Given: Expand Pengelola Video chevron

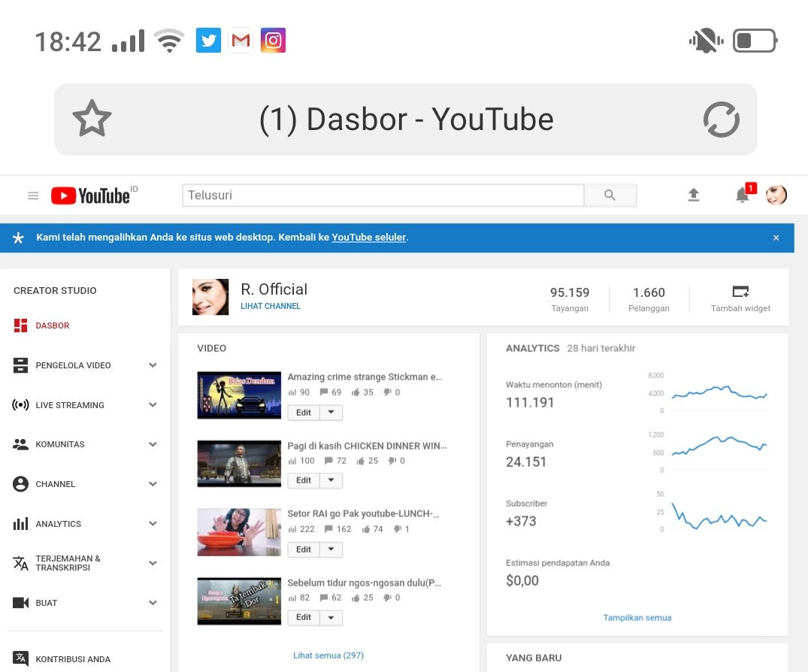Looking at the screenshot, I should point(153,365).
